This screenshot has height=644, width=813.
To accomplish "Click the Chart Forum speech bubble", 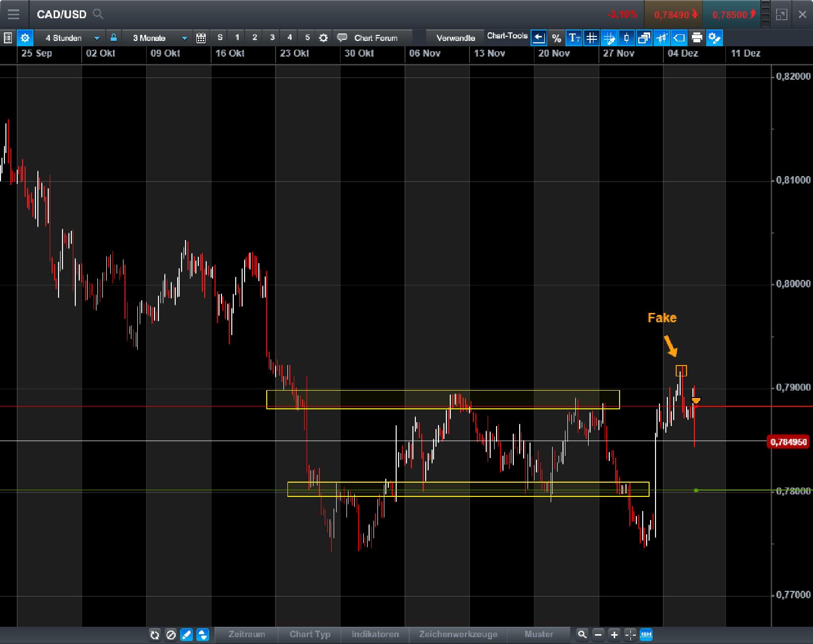I will [342, 37].
